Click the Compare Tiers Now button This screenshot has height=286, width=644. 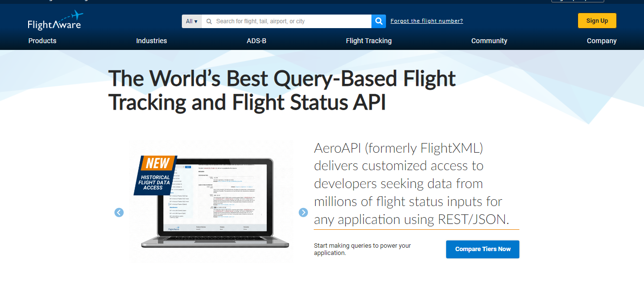click(x=483, y=249)
